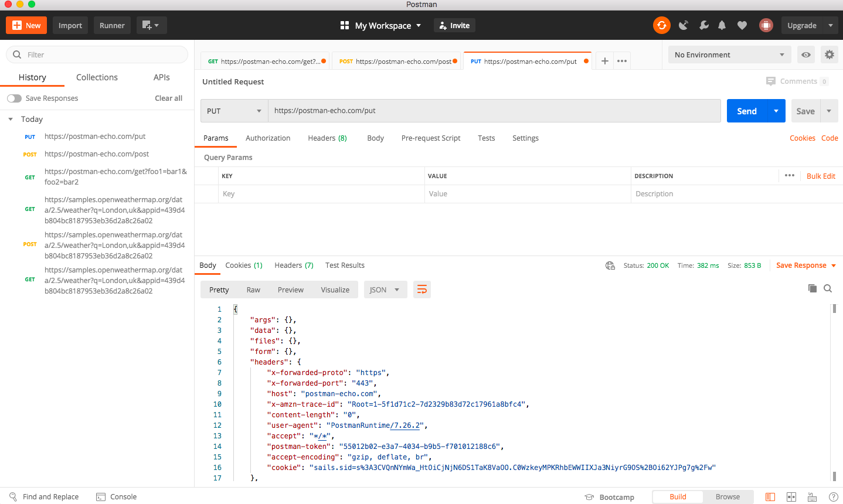Image resolution: width=843 pixels, height=504 pixels.
Task: Switch to the APIs tab
Action: 161,77
